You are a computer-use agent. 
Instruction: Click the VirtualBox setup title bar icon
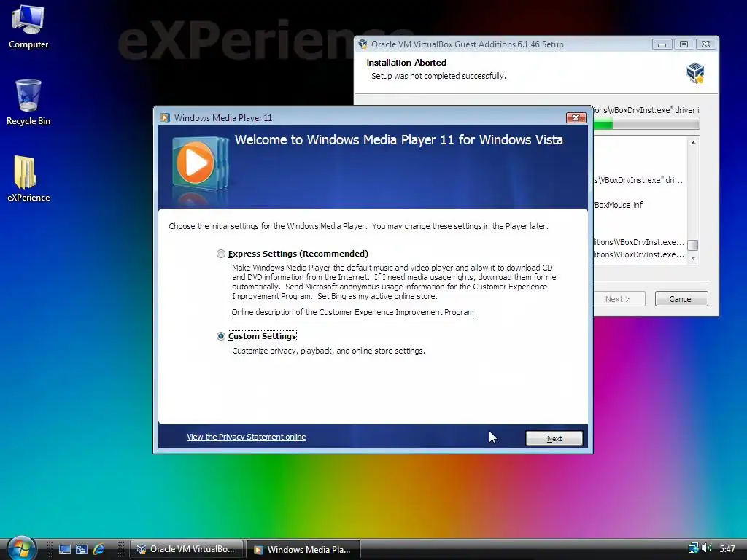[x=363, y=44]
